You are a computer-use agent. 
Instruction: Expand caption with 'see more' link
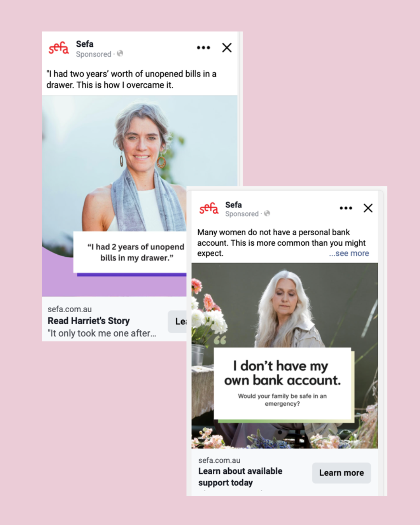[x=349, y=254]
